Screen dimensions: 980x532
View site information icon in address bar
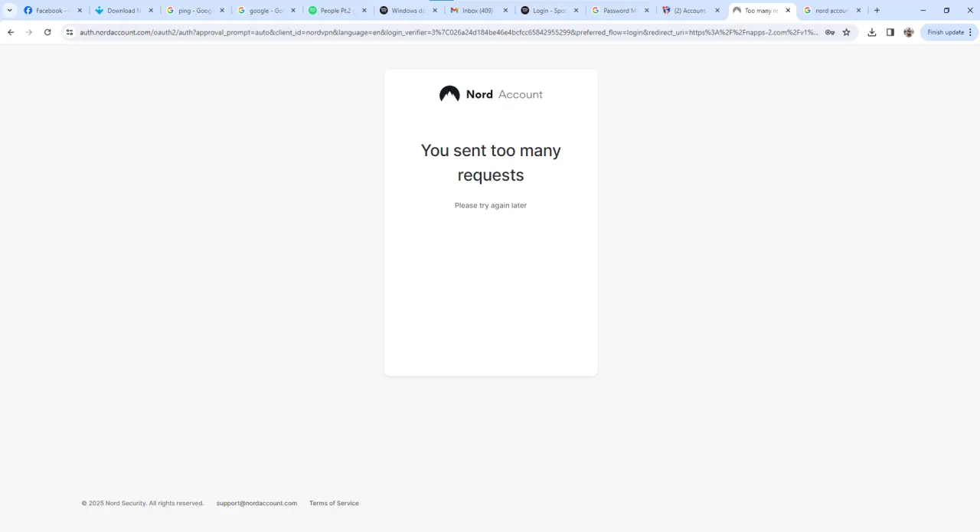(69, 32)
